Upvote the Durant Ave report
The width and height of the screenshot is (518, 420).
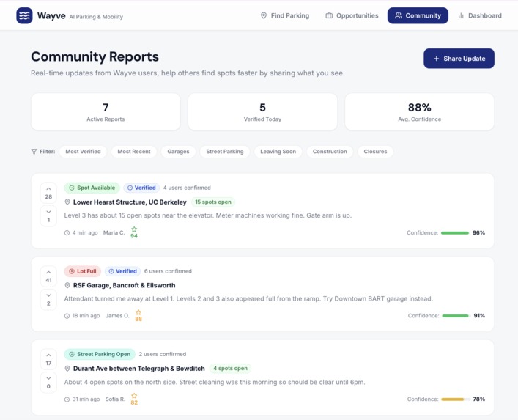click(48, 359)
